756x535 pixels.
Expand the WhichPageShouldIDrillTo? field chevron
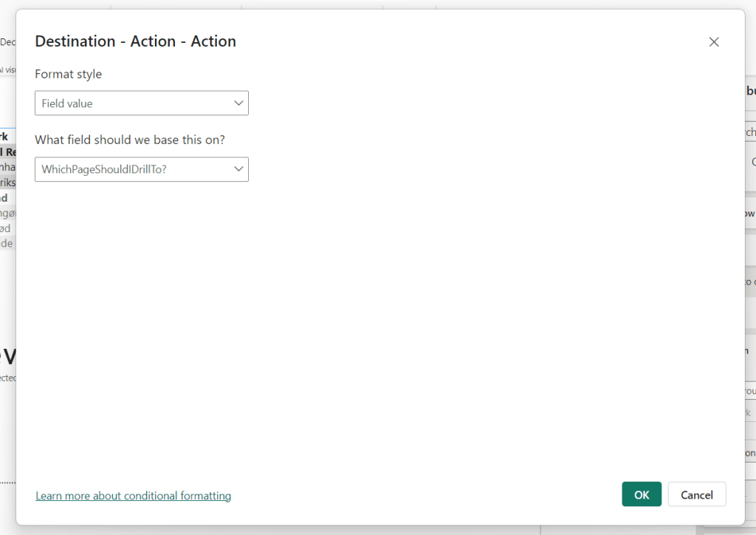(x=238, y=169)
